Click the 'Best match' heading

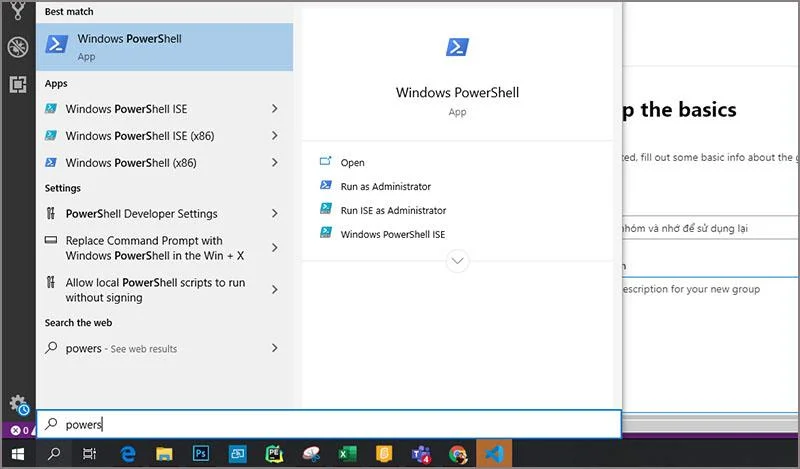(x=69, y=11)
